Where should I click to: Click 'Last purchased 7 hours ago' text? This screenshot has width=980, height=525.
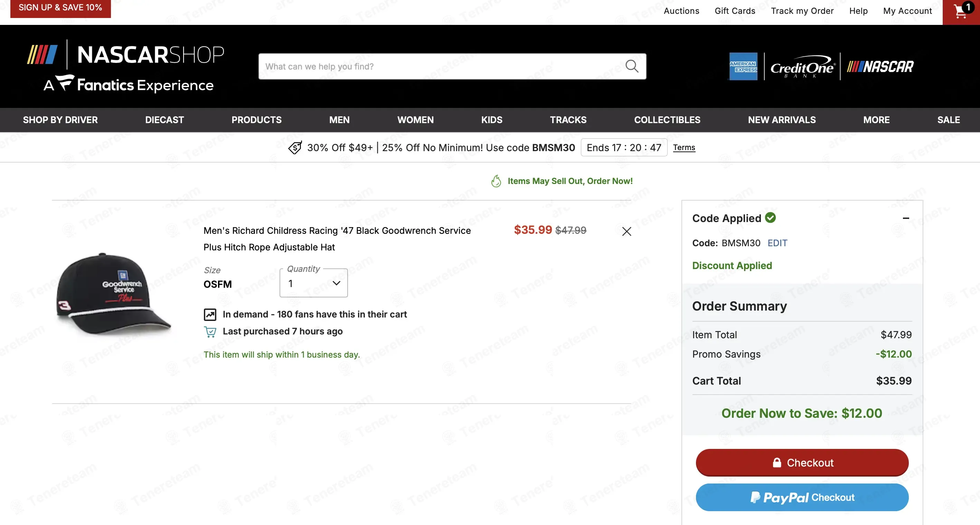coord(283,331)
